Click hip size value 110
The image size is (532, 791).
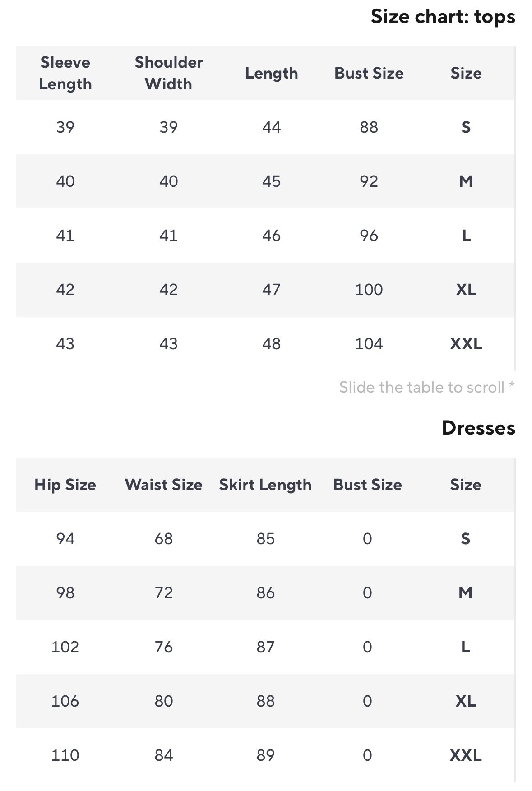point(65,755)
